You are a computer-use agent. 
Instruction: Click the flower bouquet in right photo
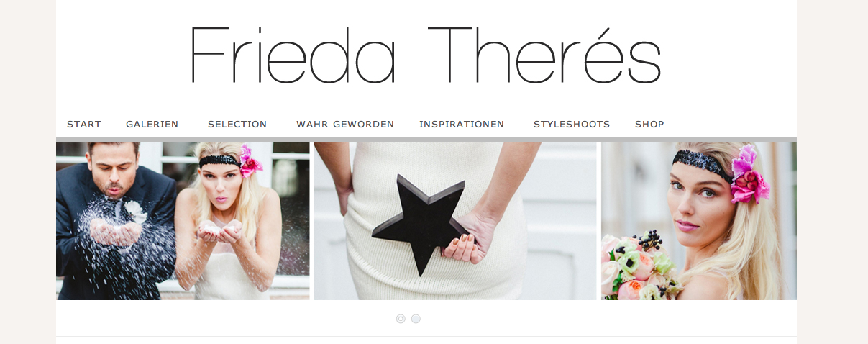point(640,268)
